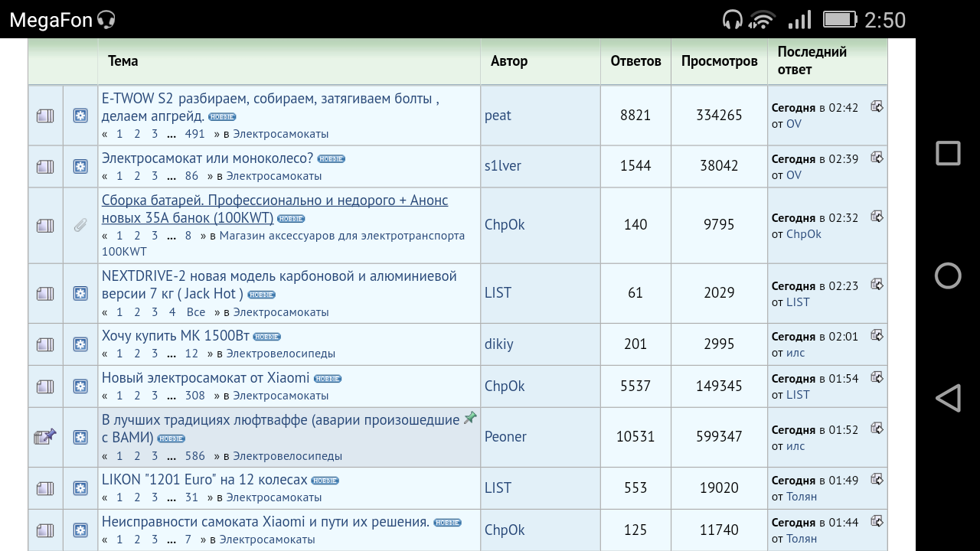Click the paperclip icon in the battery assembly row
Image resolution: width=980 pixels, height=551 pixels.
pyautogui.click(x=80, y=225)
